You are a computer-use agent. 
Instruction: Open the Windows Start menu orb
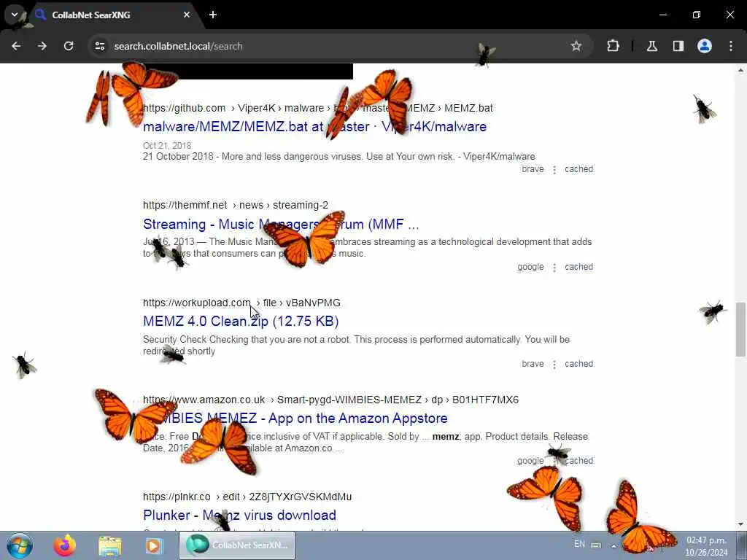(x=19, y=545)
